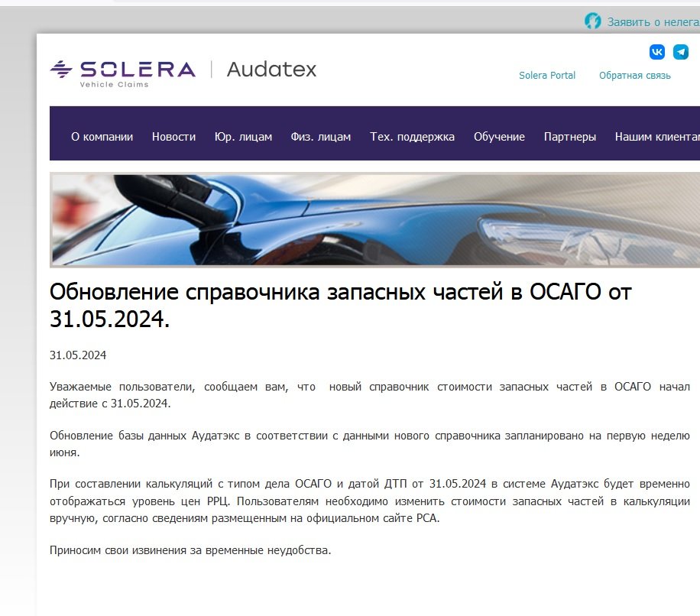Screen dimensions: 700x616
Task: Open the VK social media icon
Action: 657,52
